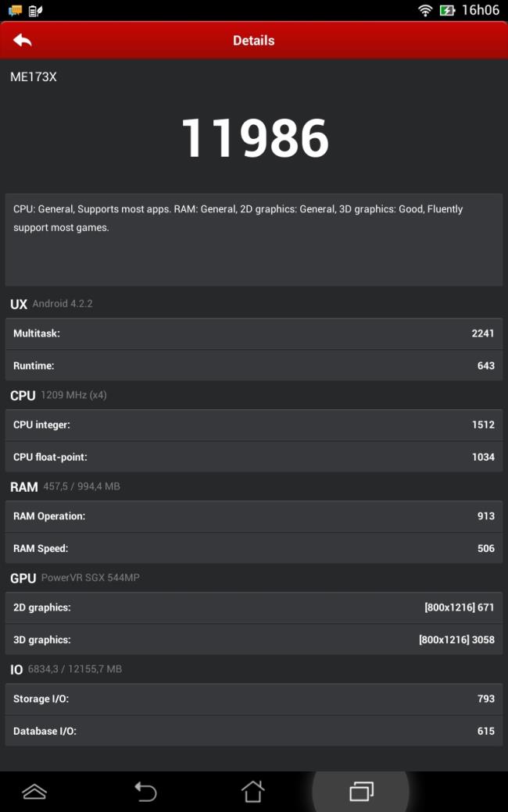Open the chat notification icon in status bar
The image size is (508, 812).
pos(16,10)
